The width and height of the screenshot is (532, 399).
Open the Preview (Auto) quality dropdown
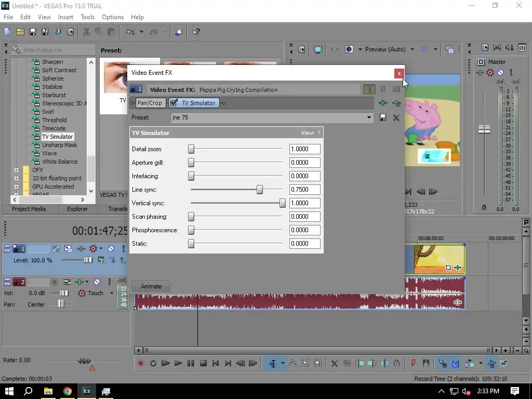[412, 49]
